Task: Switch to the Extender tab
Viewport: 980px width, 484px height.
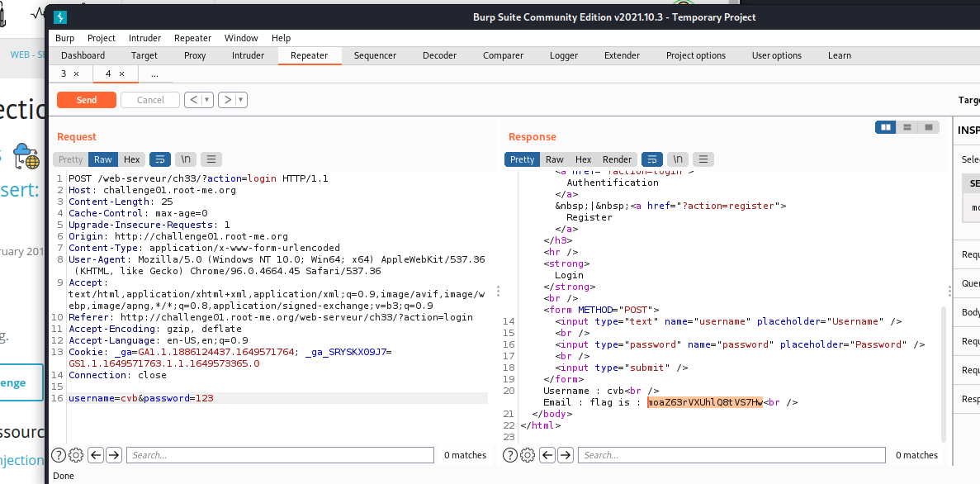Action: point(622,55)
